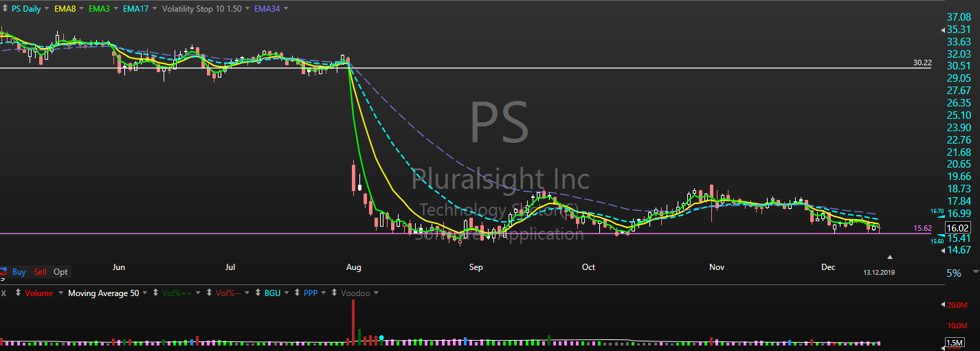The image size is (980, 351).
Task: Open the PPP dropdown arrow
Action: [x=324, y=293]
